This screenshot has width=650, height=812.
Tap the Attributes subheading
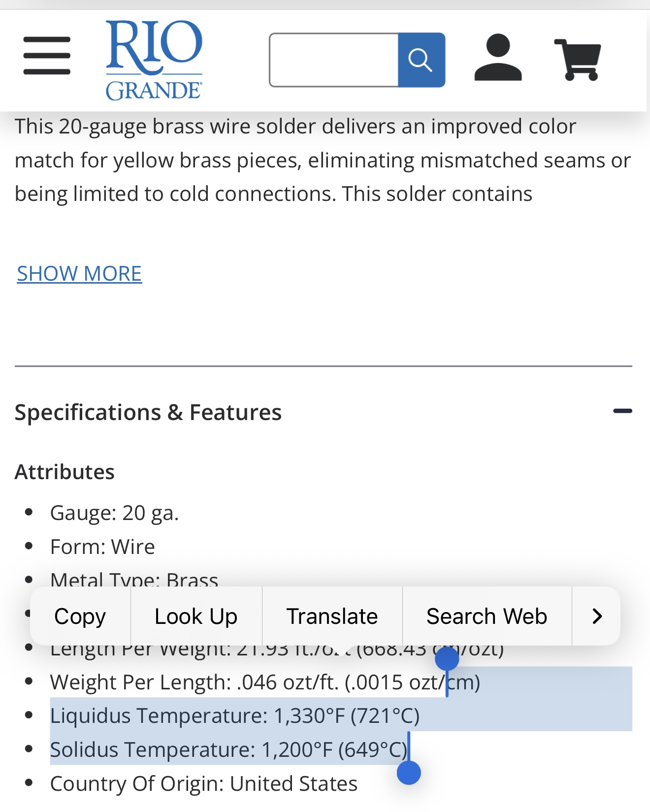(x=65, y=472)
